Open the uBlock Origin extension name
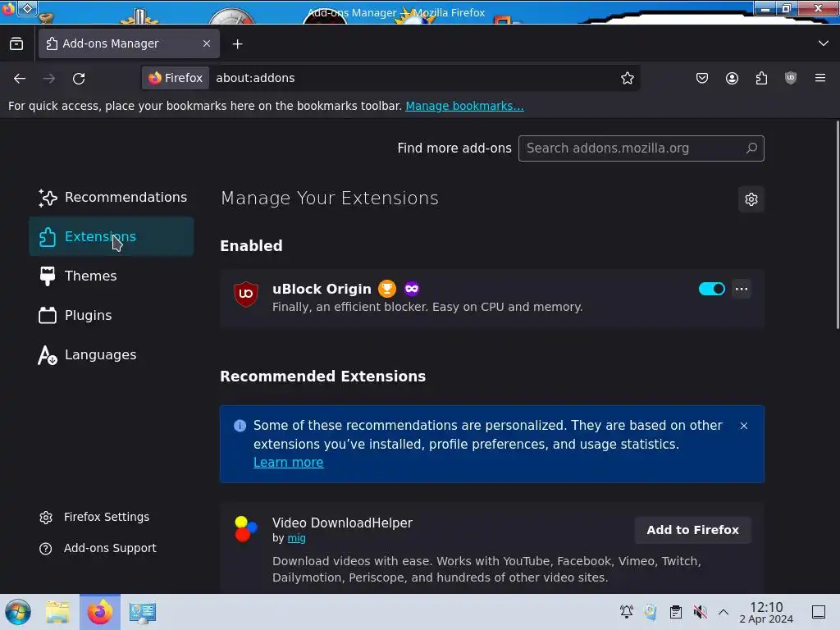 pos(322,289)
